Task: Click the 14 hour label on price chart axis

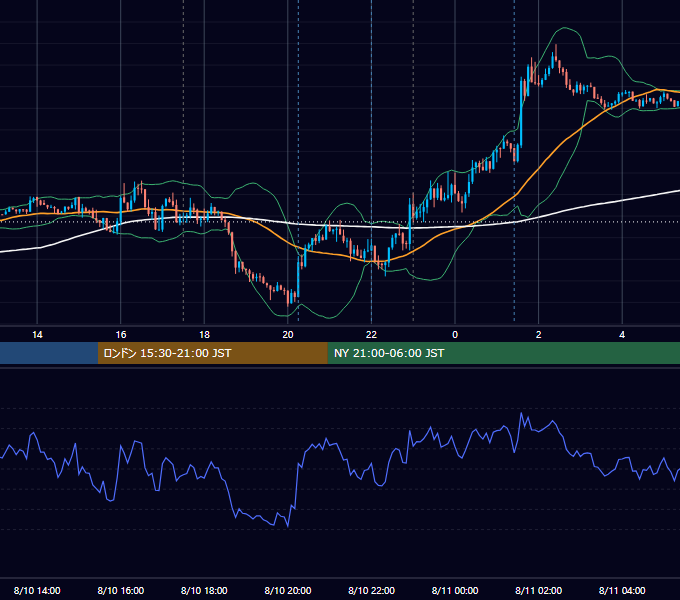Action: click(x=37, y=335)
